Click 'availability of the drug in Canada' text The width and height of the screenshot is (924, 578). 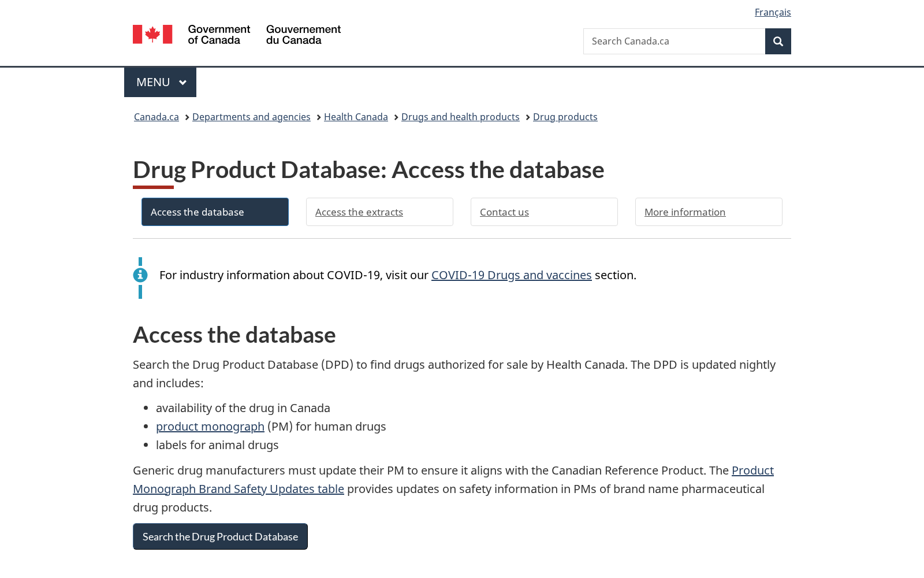point(243,408)
